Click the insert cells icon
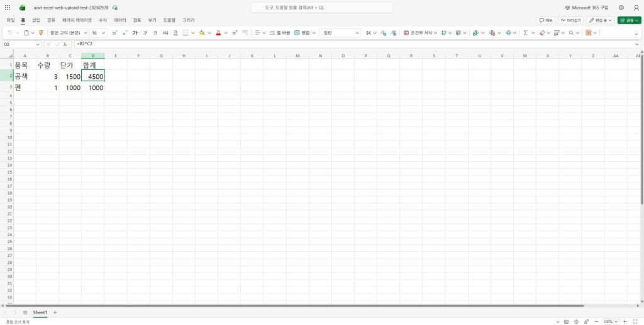 (475, 33)
